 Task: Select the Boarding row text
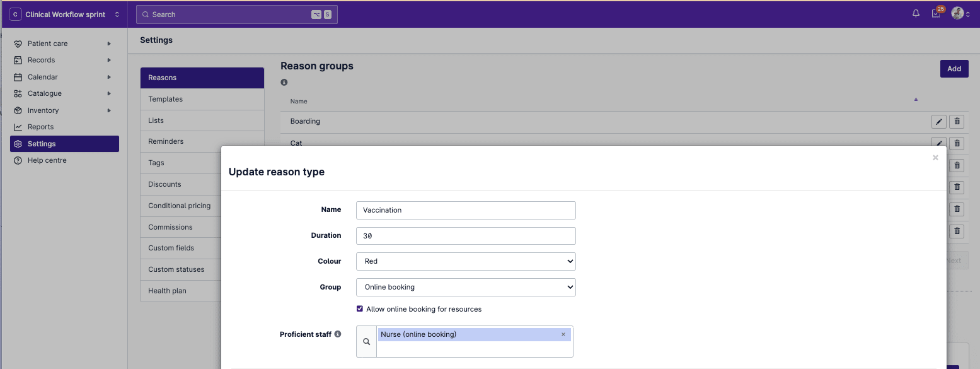305,121
